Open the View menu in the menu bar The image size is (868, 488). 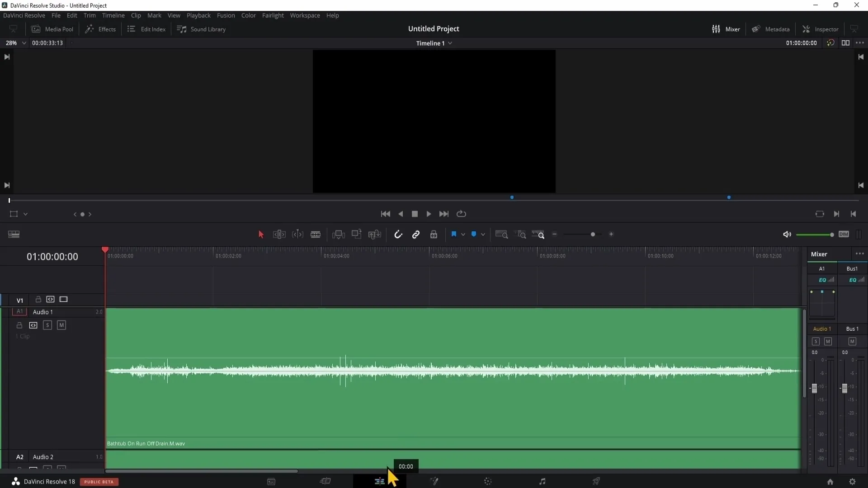pyautogui.click(x=175, y=15)
